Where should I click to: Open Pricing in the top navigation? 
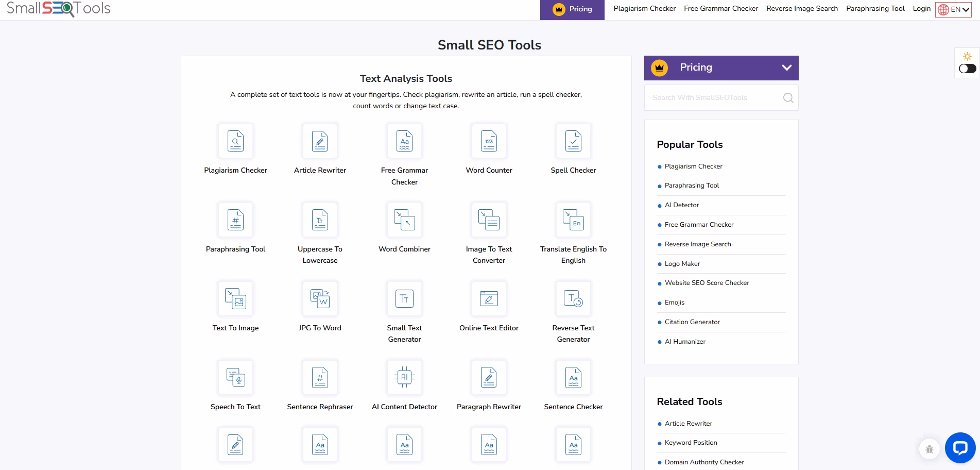[572, 9]
